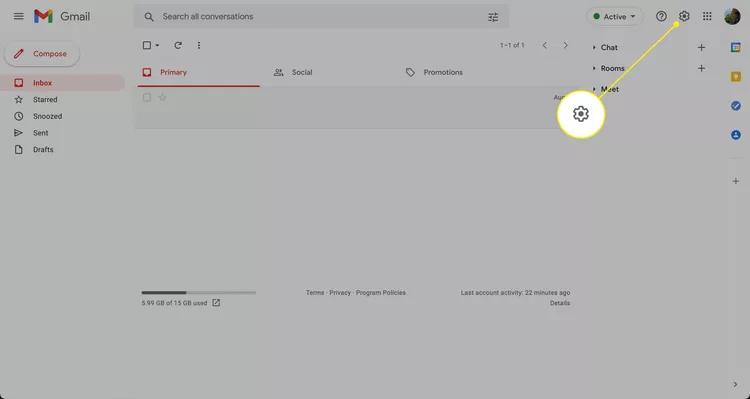Toggle the select-all checkbox

tap(147, 45)
